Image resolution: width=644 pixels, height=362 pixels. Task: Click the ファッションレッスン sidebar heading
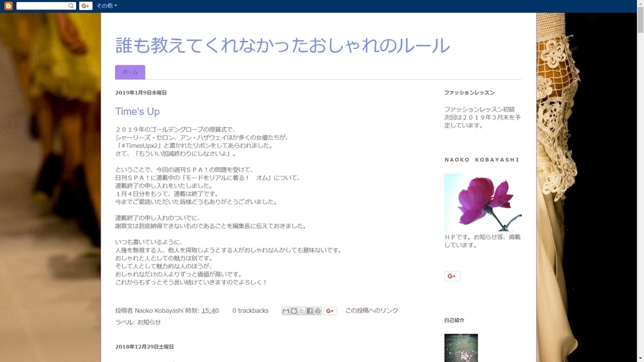click(469, 93)
